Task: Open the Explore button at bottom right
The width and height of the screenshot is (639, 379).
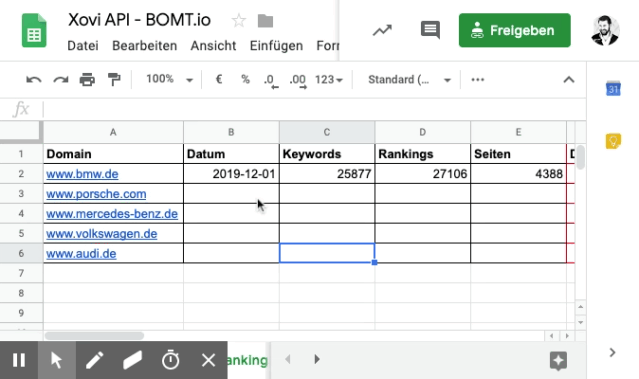Action: [558, 360]
